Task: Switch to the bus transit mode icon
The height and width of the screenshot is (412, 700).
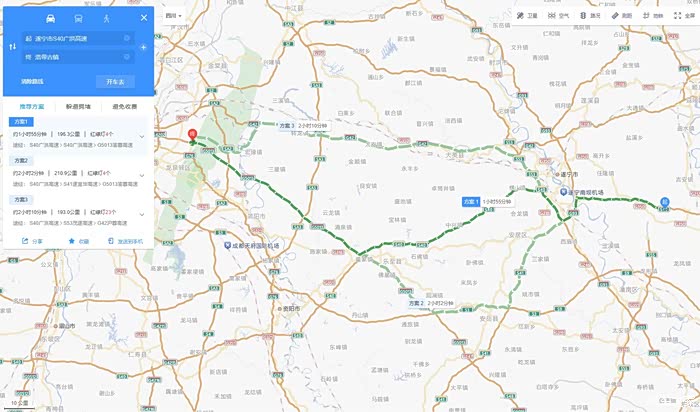Action: [78, 18]
